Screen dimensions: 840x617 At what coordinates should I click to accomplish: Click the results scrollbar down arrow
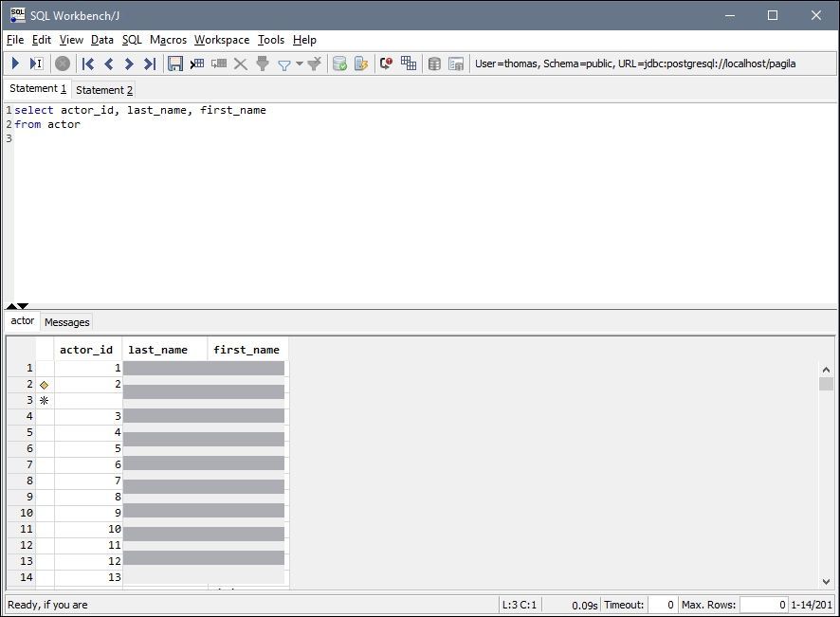pyautogui.click(x=826, y=581)
